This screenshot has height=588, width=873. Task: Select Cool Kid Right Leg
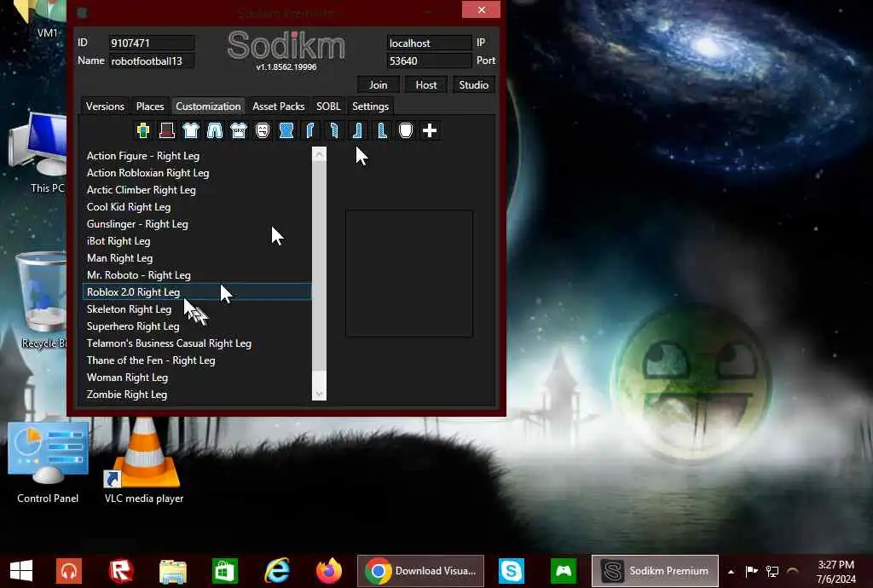pyautogui.click(x=197, y=207)
